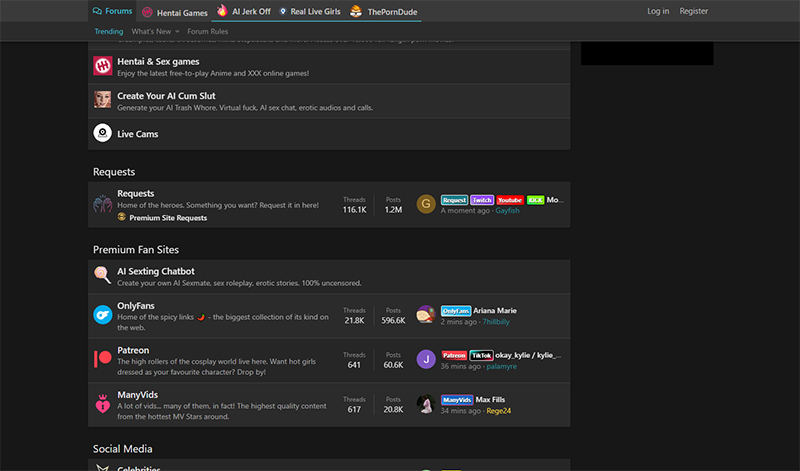The image size is (800, 471).
Task: Click the Premium Site Requests emoji icon
Action: [x=121, y=217]
